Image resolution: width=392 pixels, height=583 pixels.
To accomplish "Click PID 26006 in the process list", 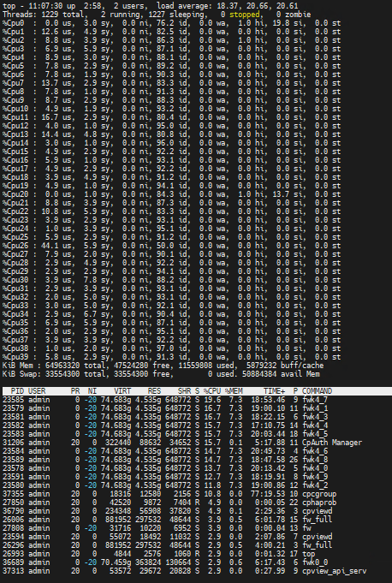I will (x=14, y=519).
